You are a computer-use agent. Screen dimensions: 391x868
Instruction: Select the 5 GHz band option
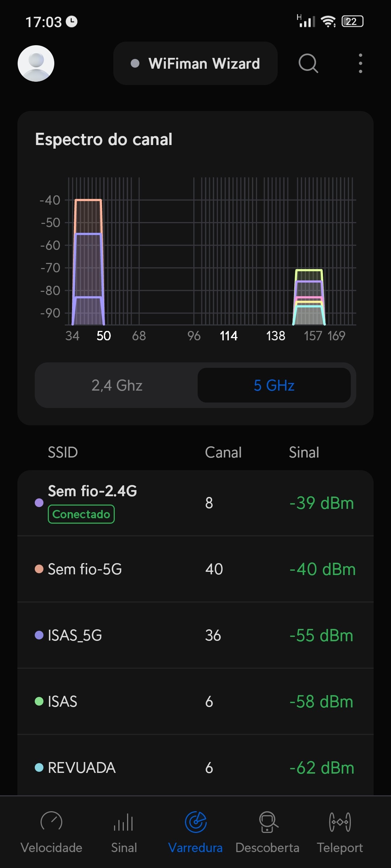coord(274,386)
